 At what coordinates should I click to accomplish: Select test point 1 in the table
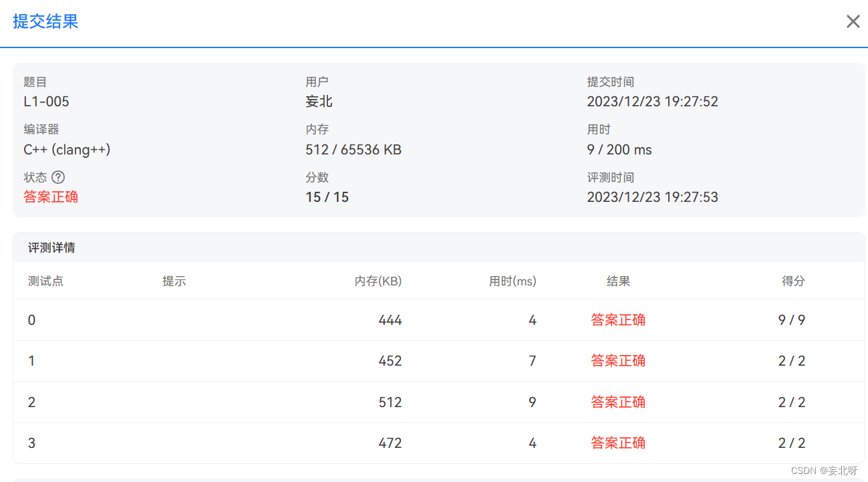31,361
